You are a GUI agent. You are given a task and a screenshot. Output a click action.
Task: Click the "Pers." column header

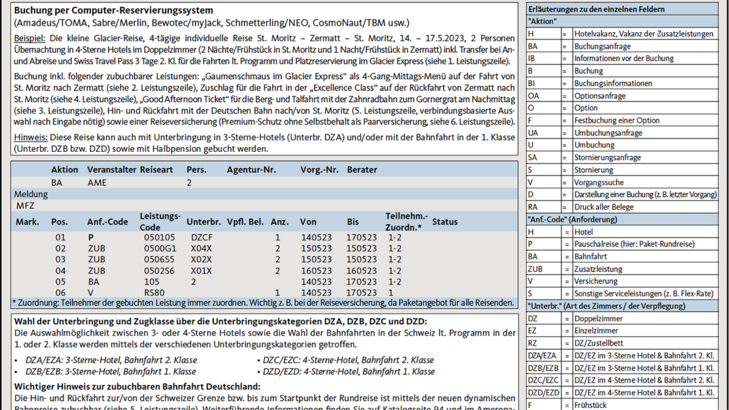(x=196, y=170)
